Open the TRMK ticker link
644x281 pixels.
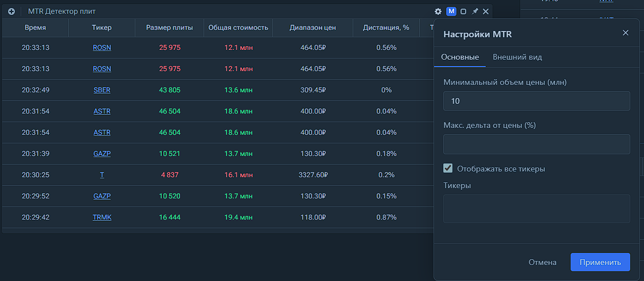[102, 217]
